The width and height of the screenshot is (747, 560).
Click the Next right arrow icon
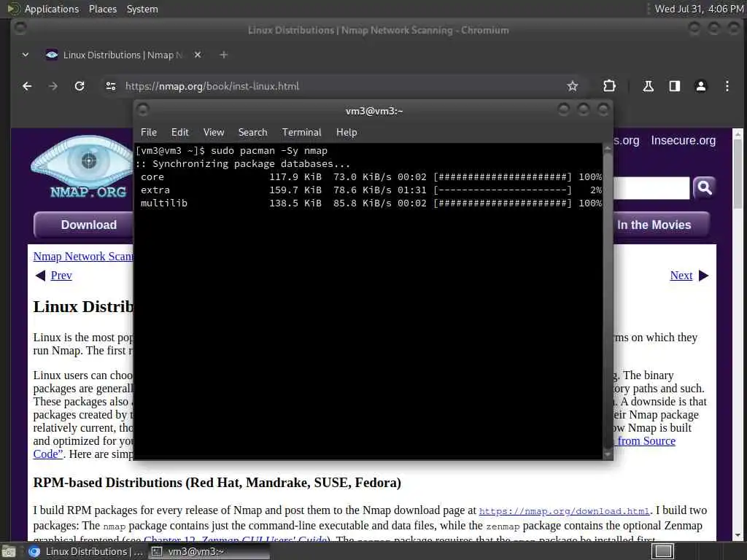point(704,276)
